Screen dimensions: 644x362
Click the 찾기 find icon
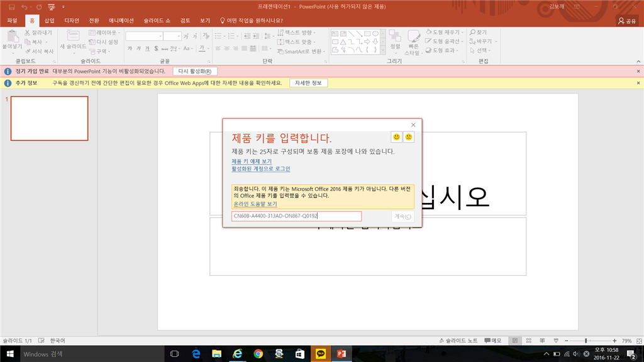click(478, 32)
